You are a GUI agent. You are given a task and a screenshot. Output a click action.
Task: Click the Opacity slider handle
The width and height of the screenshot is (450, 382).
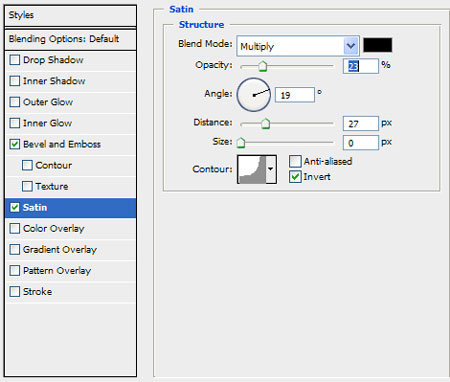(x=263, y=66)
